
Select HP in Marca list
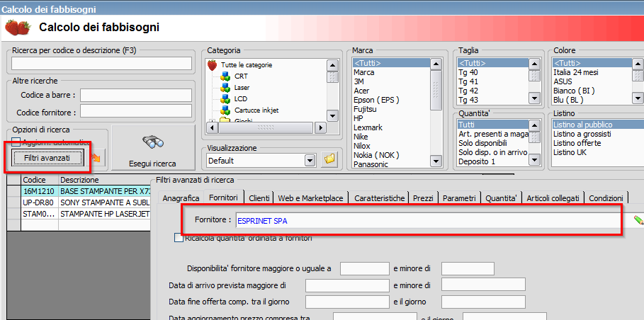[358, 118]
